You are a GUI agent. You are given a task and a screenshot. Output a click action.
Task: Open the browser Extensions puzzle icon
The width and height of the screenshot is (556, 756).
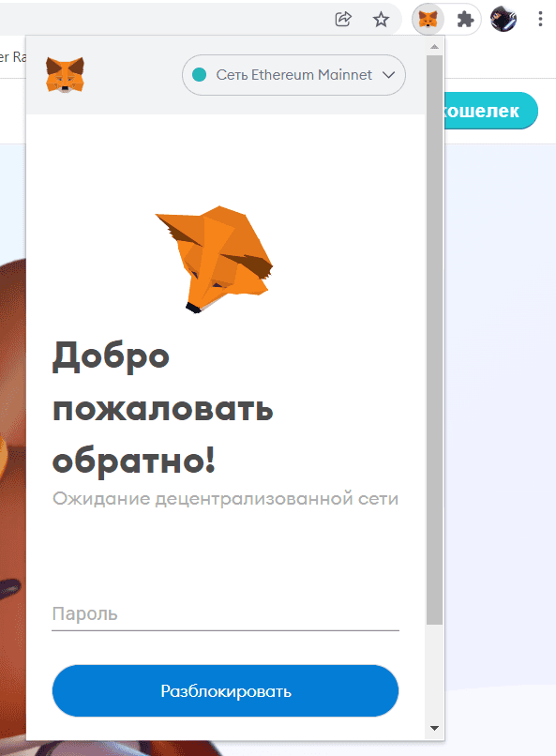[x=465, y=20]
